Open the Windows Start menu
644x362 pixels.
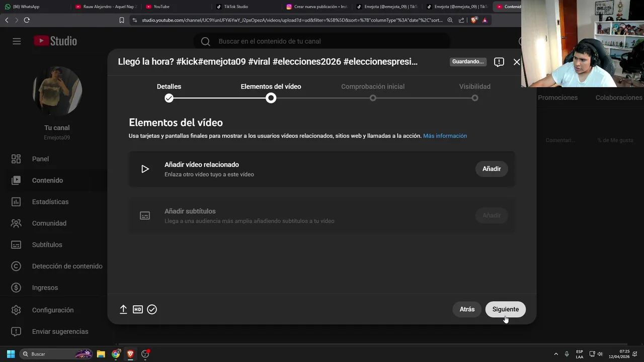[11, 354]
